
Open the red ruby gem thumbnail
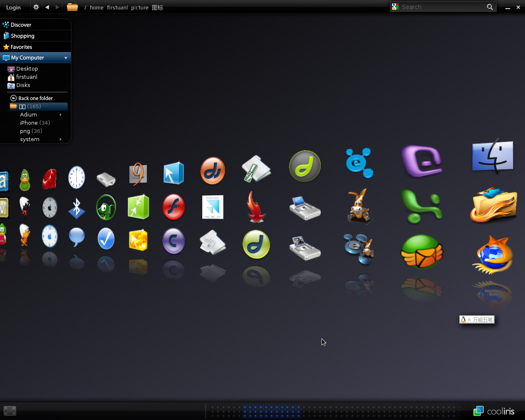tap(49, 179)
